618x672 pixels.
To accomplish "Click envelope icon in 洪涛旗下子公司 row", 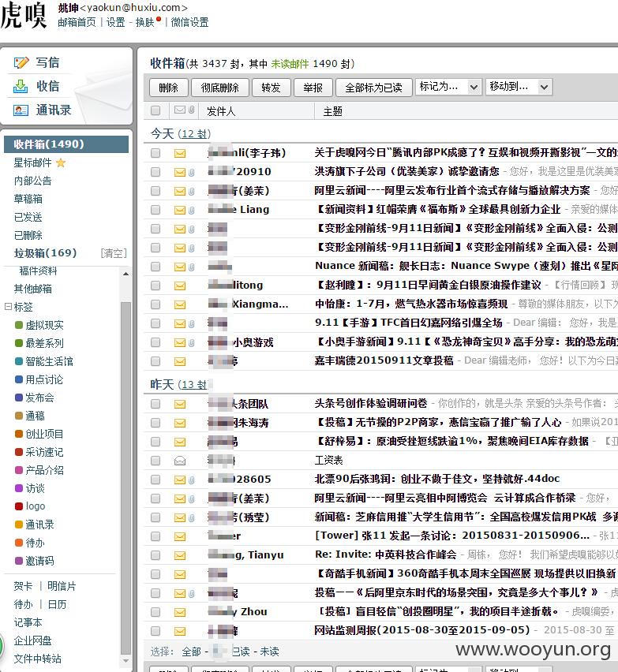I will (x=180, y=172).
